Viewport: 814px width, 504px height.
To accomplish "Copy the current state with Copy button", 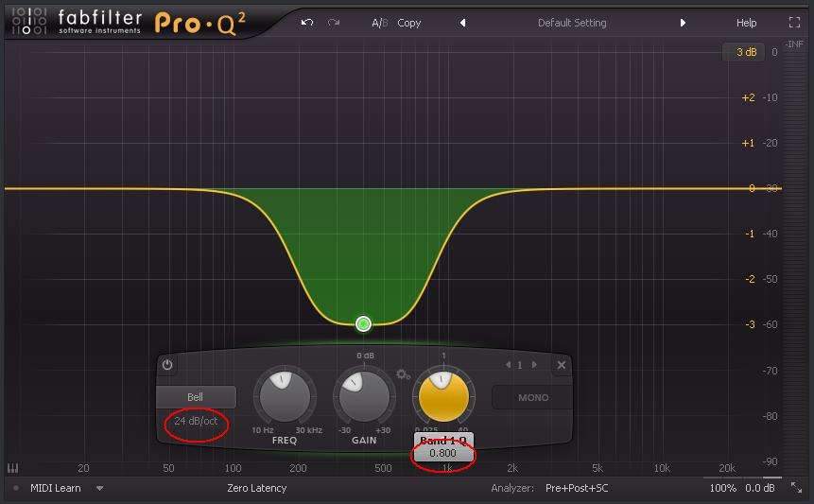I will coord(409,24).
